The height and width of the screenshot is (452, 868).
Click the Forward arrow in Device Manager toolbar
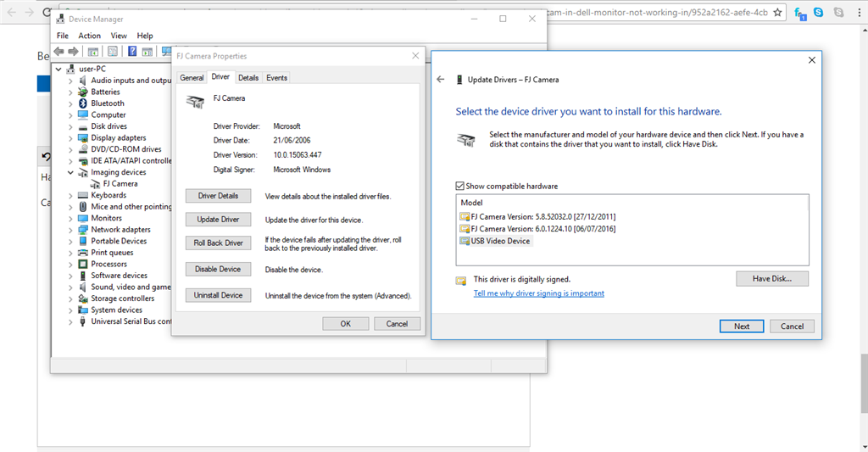(73, 52)
